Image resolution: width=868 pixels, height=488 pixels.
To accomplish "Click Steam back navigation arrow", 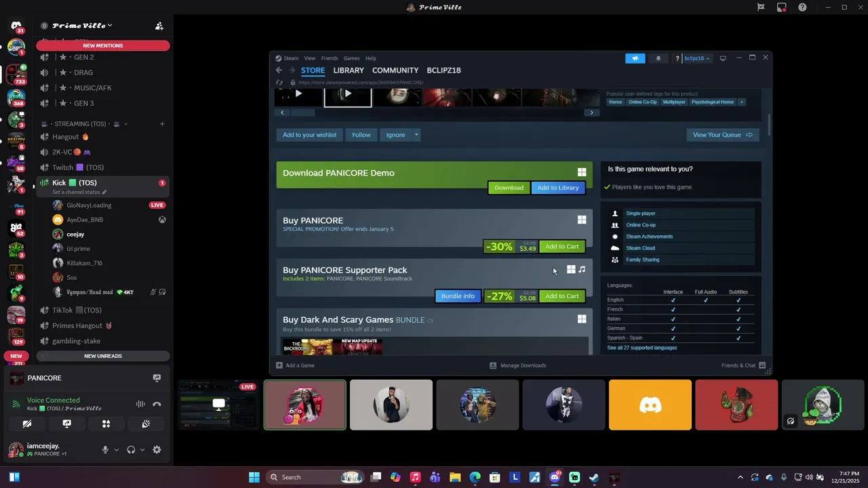I will [x=279, y=70].
